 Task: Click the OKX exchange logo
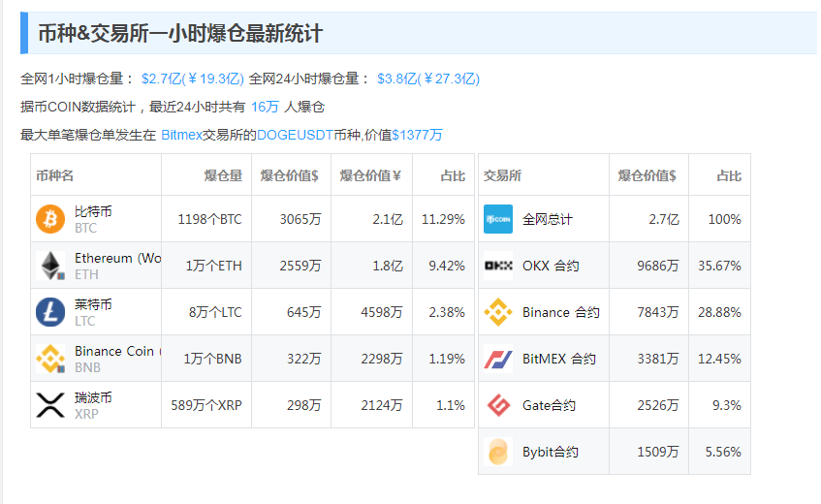click(498, 266)
